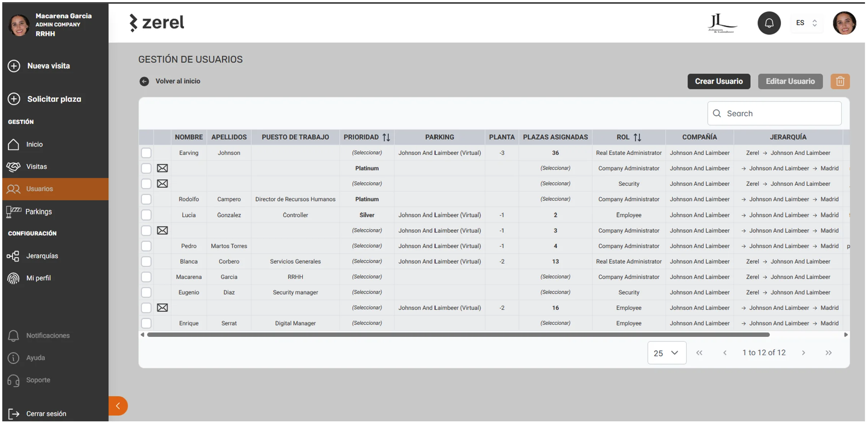Click the Volver al inicio link
Image resolution: width=868 pixels, height=424 pixels.
178,81
